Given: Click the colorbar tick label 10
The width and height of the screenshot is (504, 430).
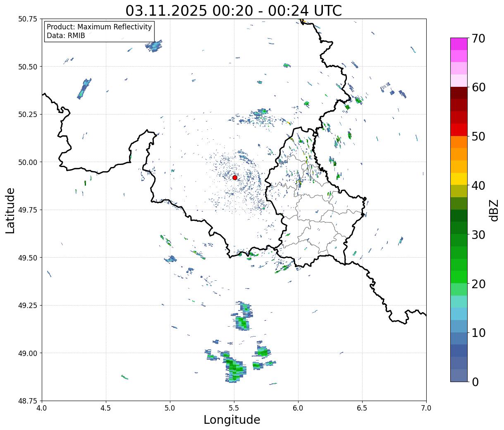Looking at the screenshot, I should 478,333.
